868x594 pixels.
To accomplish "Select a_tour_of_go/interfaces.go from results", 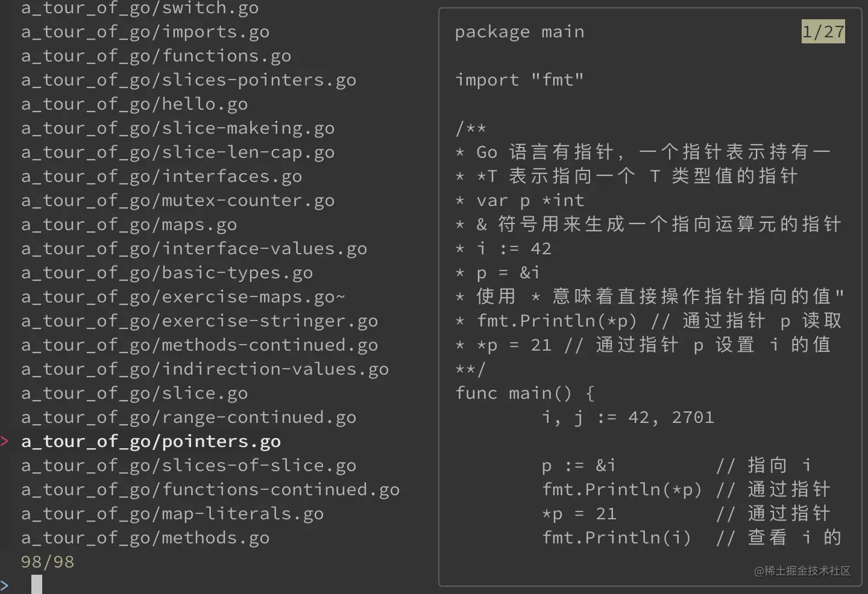I will [162, 177].
